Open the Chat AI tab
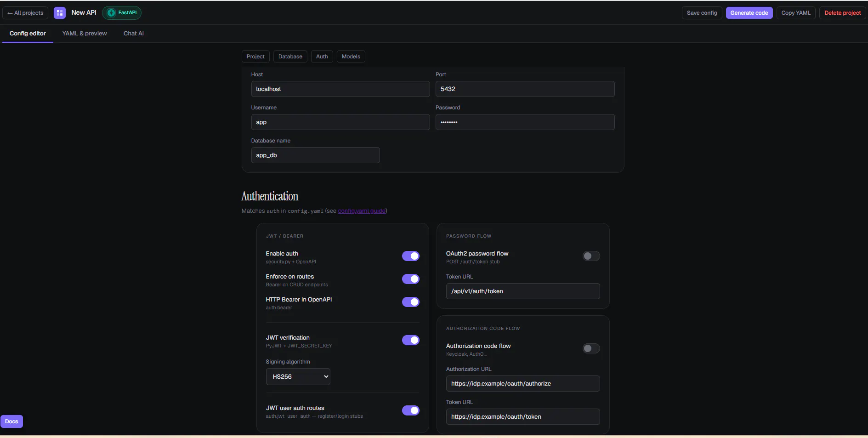Image resolution: width=868 pixels, height=438 pixels. coord(134,34)
